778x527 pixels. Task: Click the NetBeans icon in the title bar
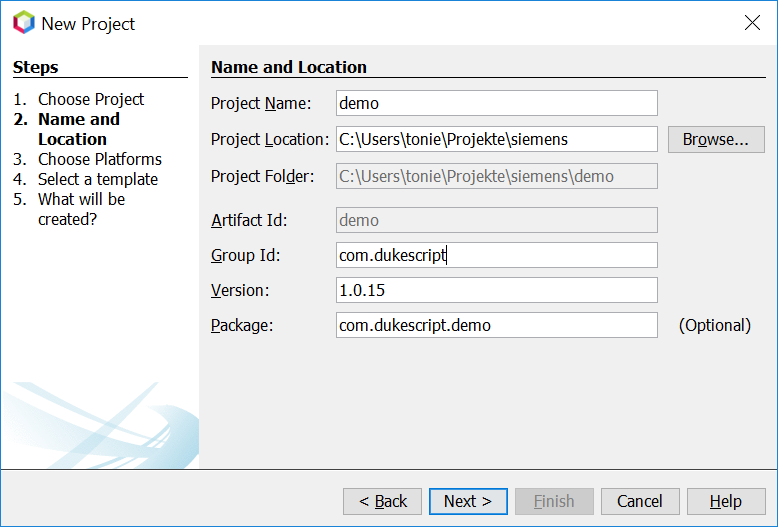click(23, 23)
